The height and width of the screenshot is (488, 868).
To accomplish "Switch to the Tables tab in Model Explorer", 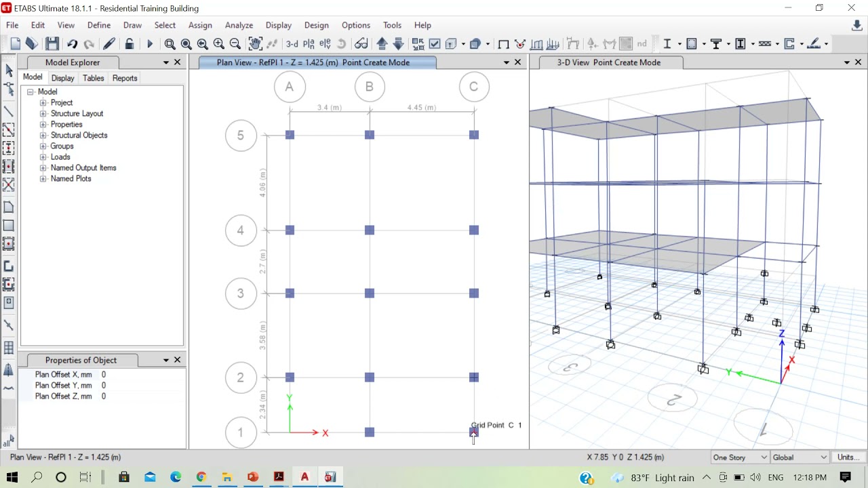I will tap(94, 78).
